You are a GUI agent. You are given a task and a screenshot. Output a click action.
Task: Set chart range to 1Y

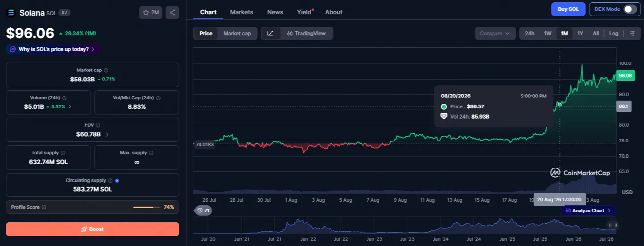[x=580, y=34]
